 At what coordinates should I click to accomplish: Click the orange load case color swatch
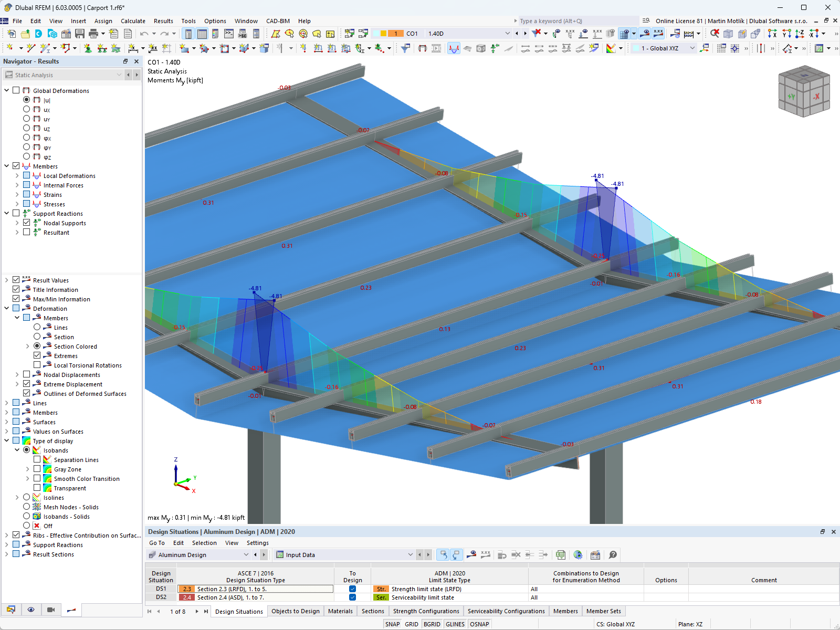click(x=395, y=33)
